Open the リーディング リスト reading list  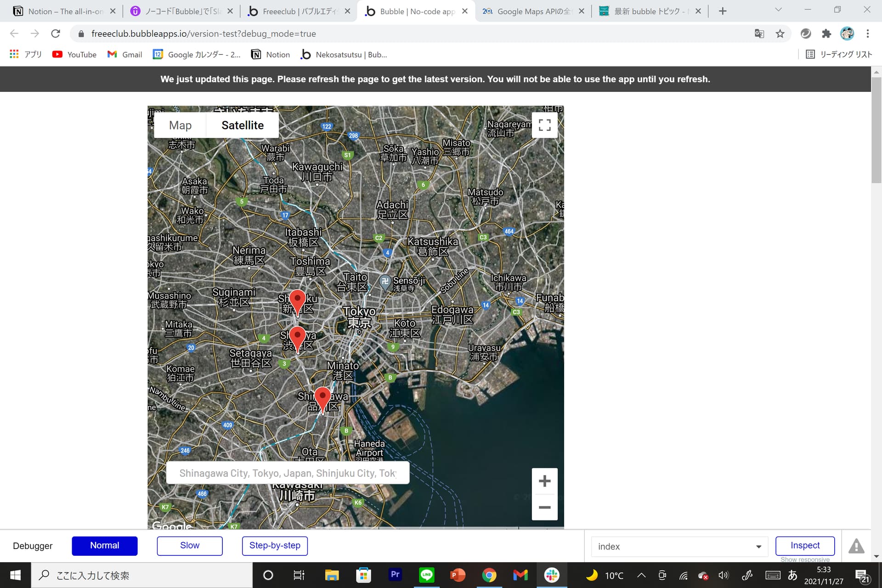coord(839,54)
